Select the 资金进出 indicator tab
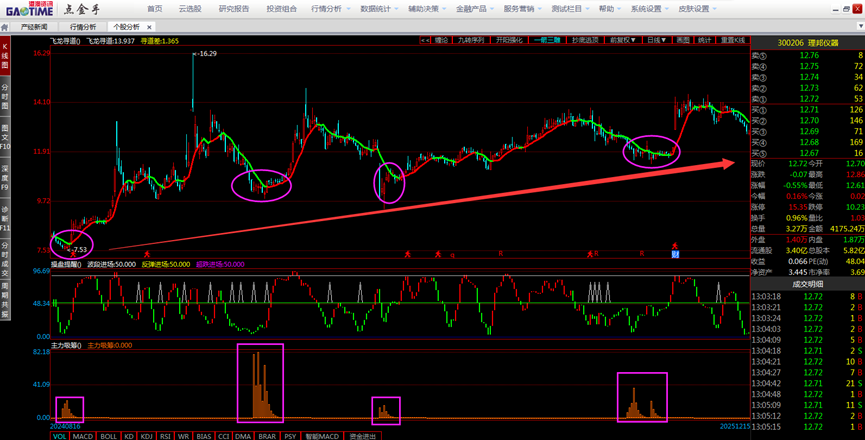This screenshot has width=865, height=440. 362,436
